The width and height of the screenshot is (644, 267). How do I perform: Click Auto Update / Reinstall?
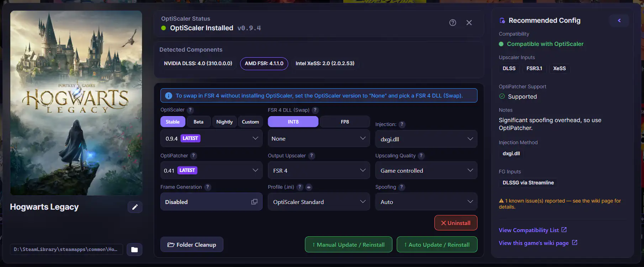(x=437, y=245)
